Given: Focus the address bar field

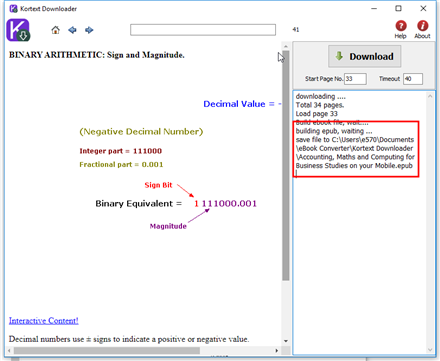Looking at the screenshot, I should click(x=203, y=30).
